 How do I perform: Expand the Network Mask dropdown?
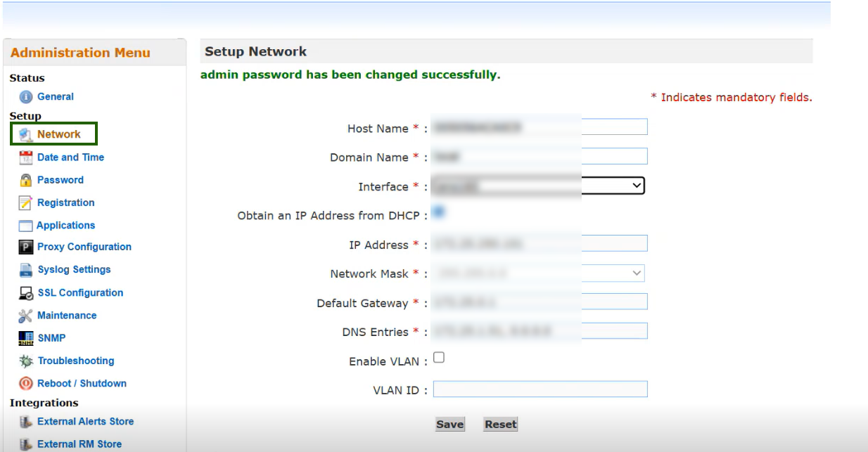(539, 273)
